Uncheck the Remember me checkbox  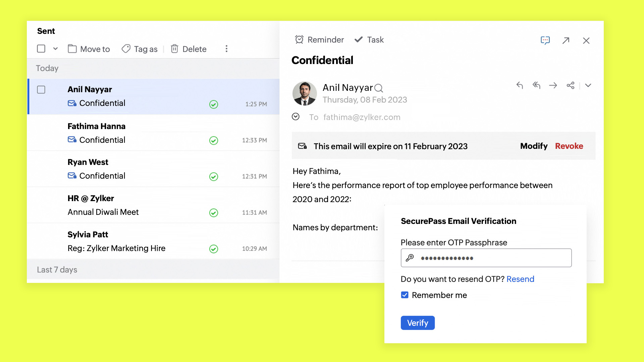(405, 295)
